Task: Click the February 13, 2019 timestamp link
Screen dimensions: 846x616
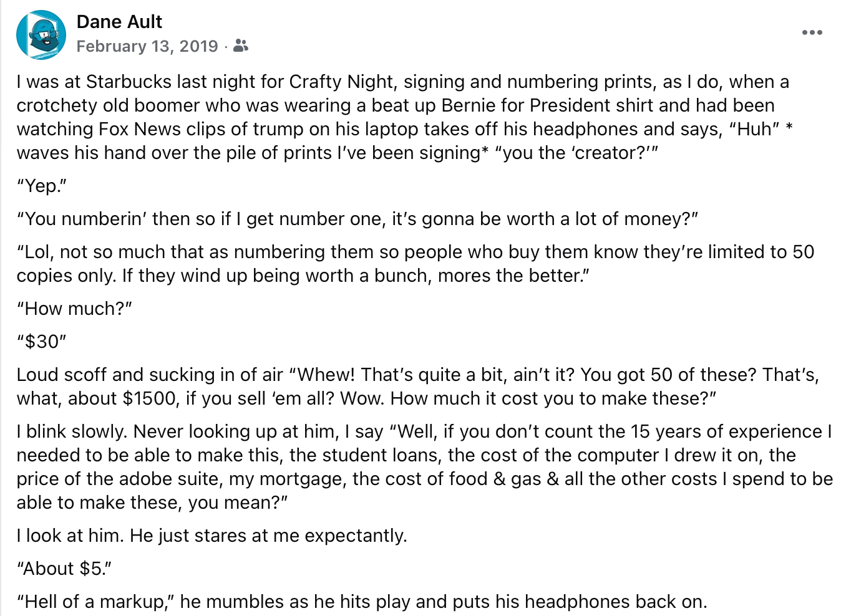Action: click(147, 46)
